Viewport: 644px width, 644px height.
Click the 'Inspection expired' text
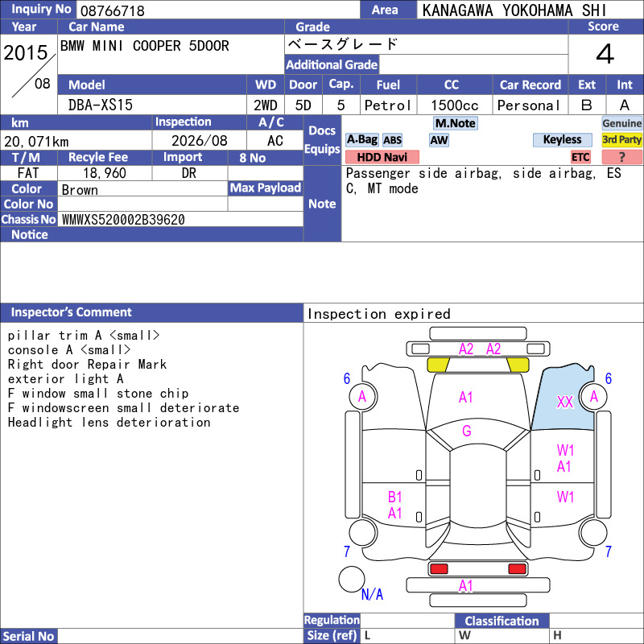(x=378, y=314)
